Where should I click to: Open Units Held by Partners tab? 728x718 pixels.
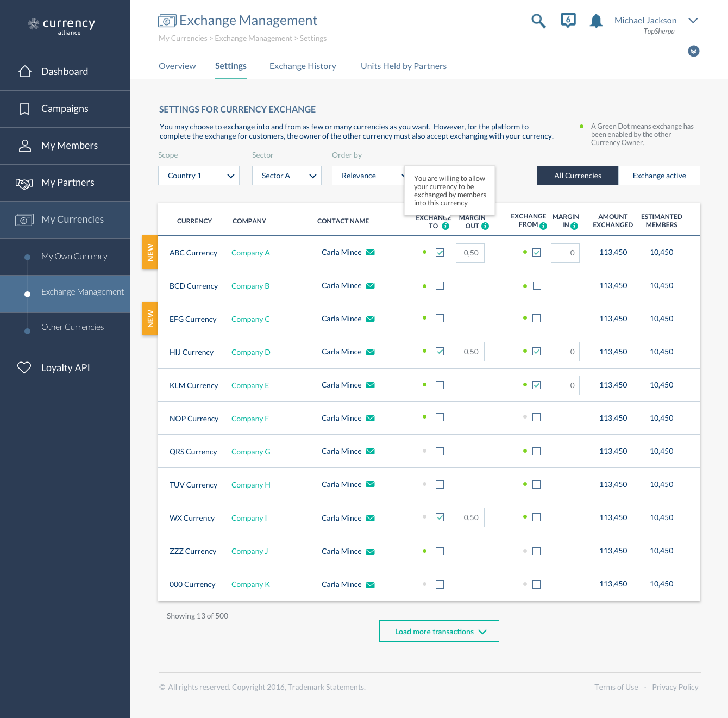(x=404, y=66)
